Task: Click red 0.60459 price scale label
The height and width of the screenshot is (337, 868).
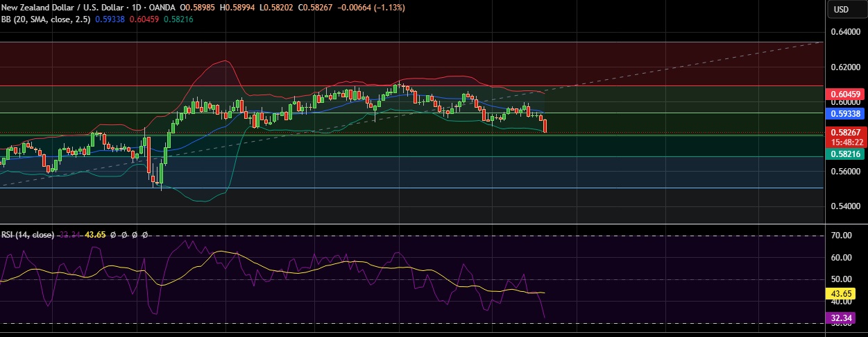Action: tap(845, 94)
